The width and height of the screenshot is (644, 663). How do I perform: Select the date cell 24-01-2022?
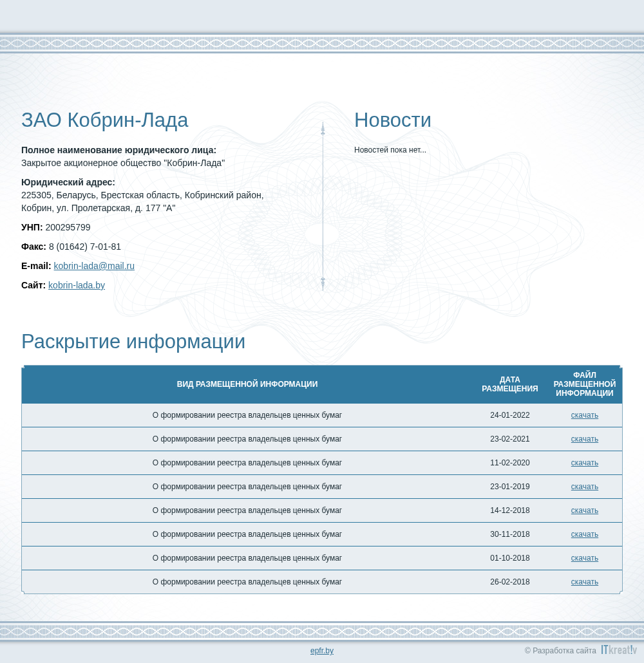[510, 415]
